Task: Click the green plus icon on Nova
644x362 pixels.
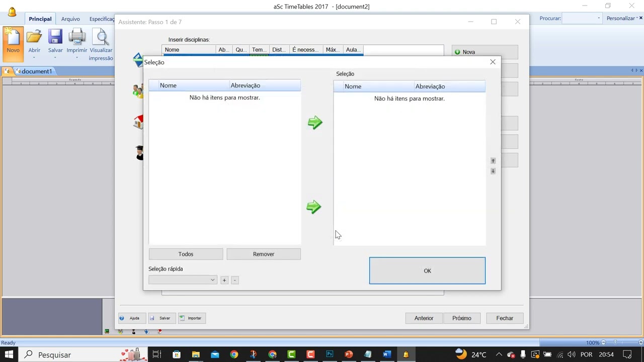Action: [x=457, y=52]
